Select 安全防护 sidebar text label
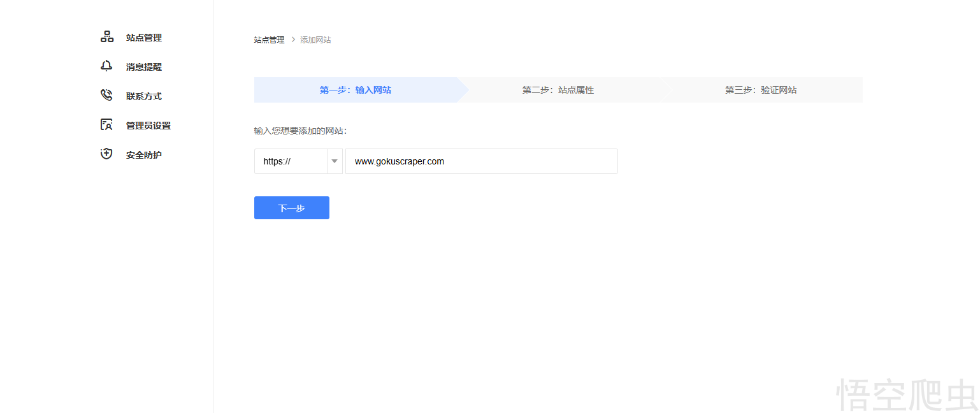Screen dimensions: 980x413 (144, 155)
